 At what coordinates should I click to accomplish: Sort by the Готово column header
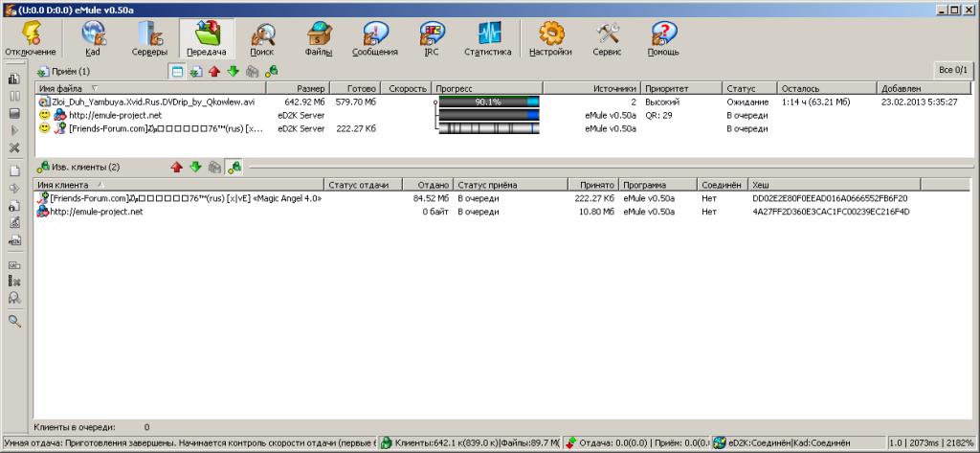click(354, 89)
